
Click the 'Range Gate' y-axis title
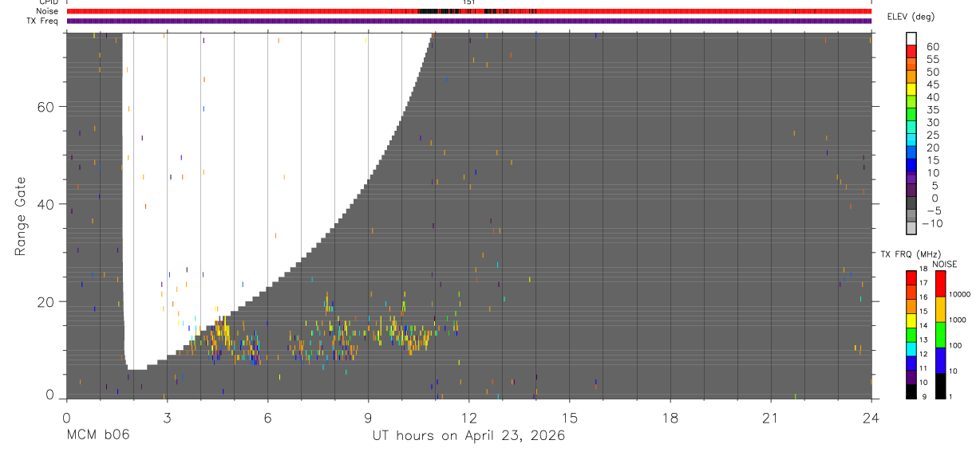[21, 216]
